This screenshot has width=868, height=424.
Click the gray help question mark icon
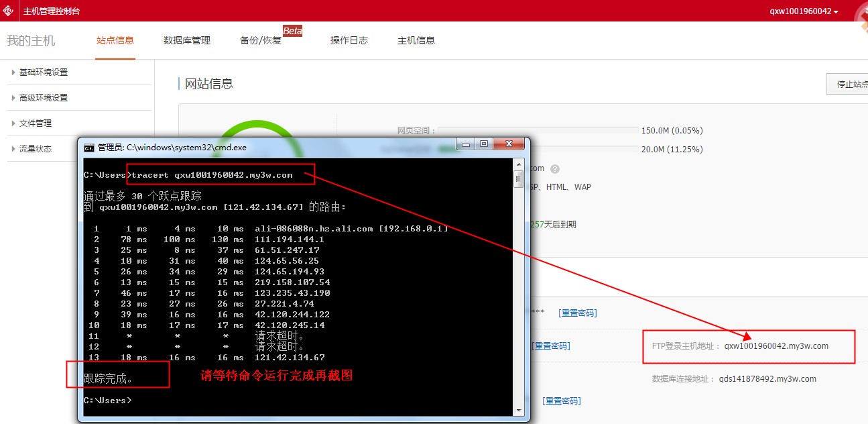coord(555,169)
